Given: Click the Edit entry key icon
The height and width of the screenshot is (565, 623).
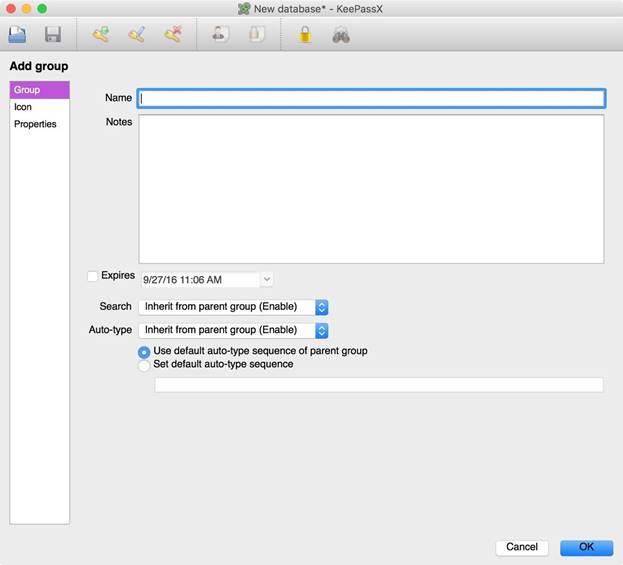Looking at the screenshot, I should pyautogui.click(x=136, y=35).
